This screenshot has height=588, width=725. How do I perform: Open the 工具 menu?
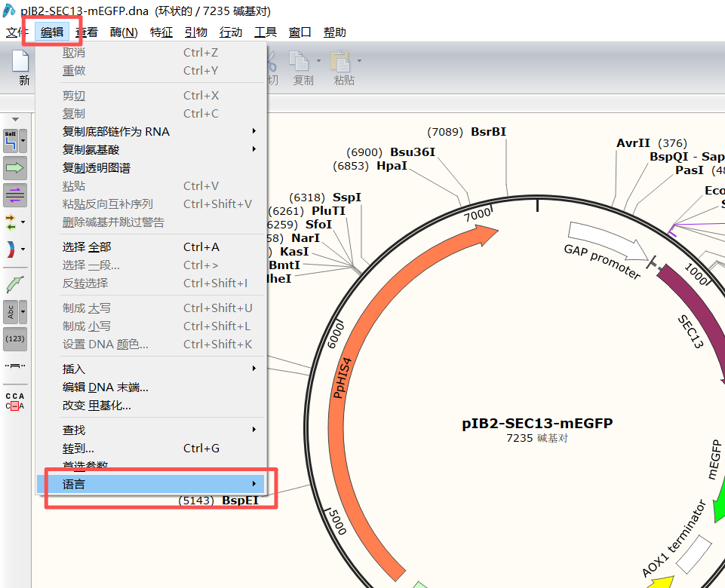(266, 32)
